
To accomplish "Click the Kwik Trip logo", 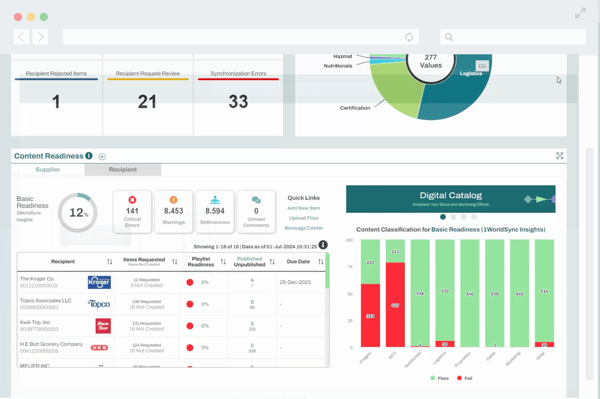I will [x=103, y=326].
